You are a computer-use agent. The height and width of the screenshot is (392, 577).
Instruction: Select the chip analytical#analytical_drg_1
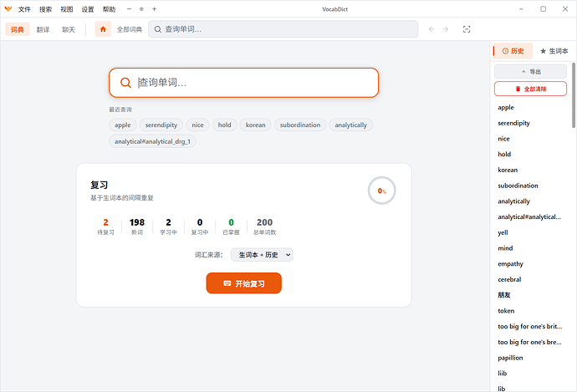152,141
